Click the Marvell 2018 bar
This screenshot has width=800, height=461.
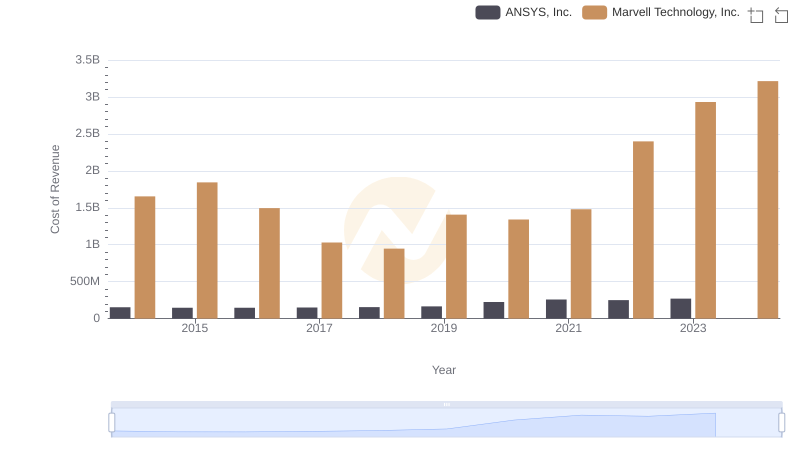tap(394, 283)
